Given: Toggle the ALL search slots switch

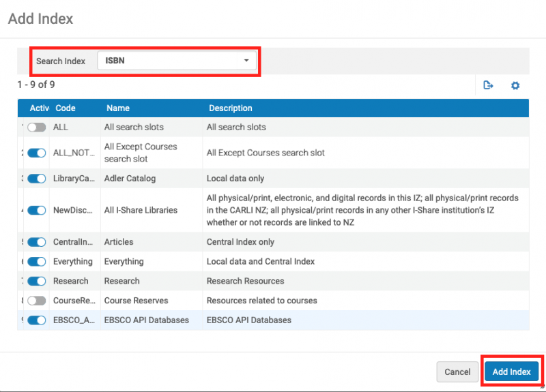Looking at the screenshot, I should (x=37, y=127).
